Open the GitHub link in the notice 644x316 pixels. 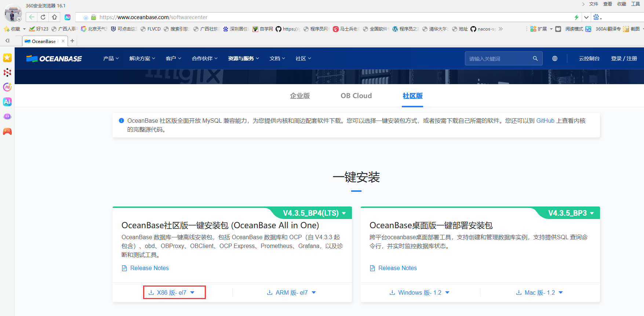point(545,121)
